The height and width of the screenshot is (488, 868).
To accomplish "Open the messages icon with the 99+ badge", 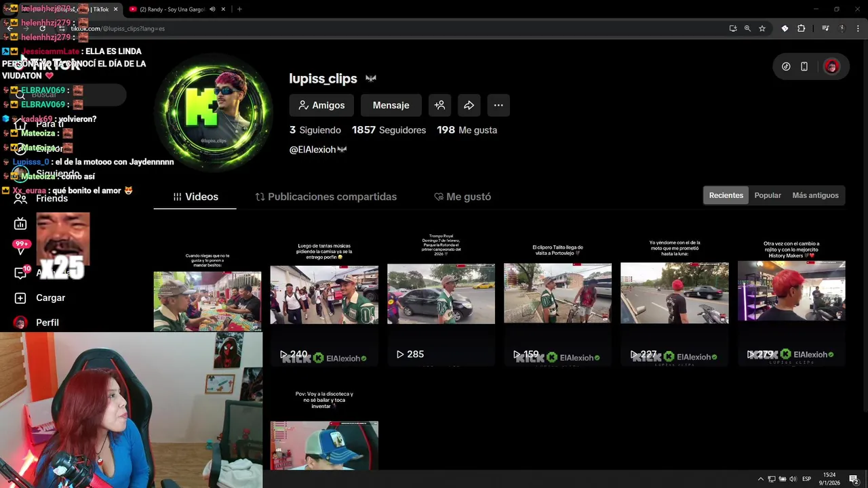I will [x=20, y=249].
